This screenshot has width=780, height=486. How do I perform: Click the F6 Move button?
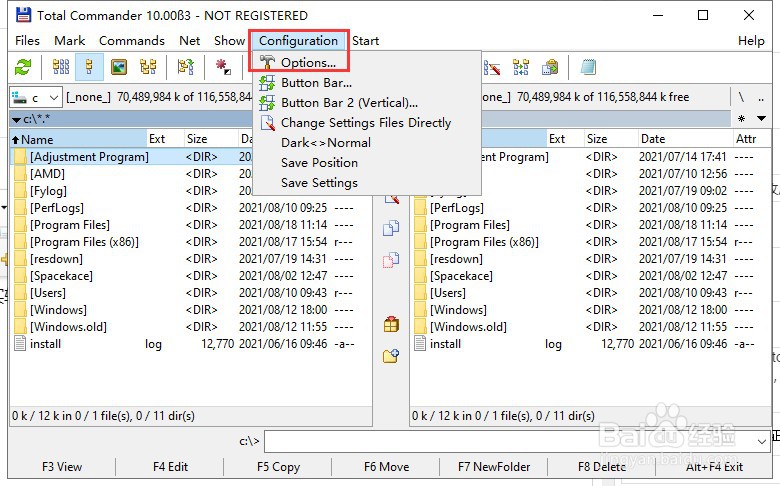(387, 467)
